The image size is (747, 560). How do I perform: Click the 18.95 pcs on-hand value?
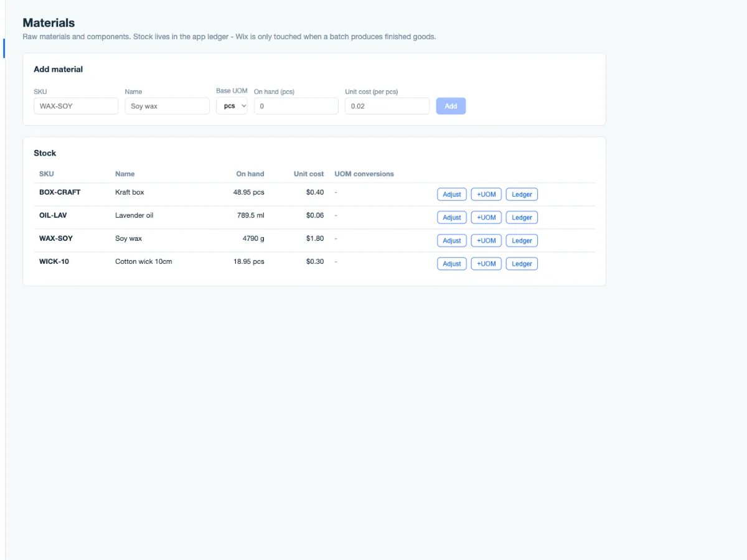pos(248,261)
